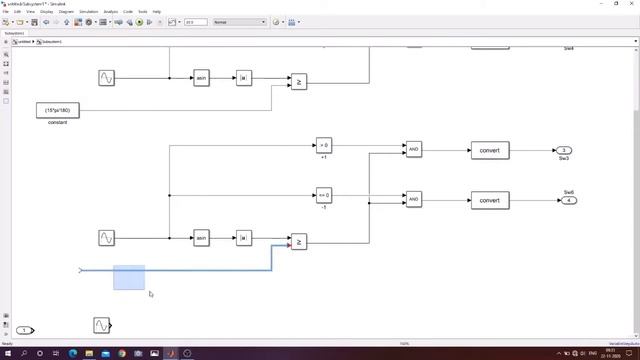Click the Step Back toolbar icon
Image resolution: width=640 pixels, height=360 pixels.
coord(129,22)
